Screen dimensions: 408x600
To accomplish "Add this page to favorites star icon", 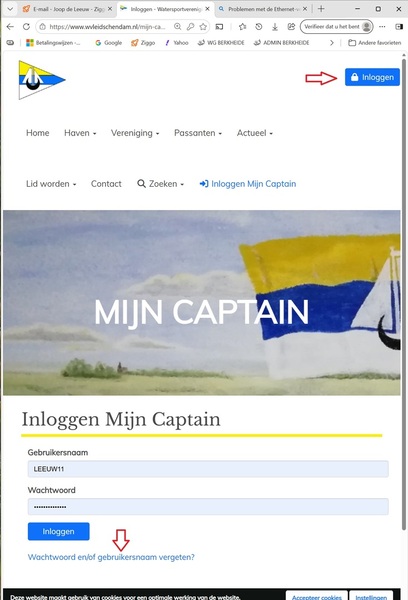I will [x=203, y=26].
